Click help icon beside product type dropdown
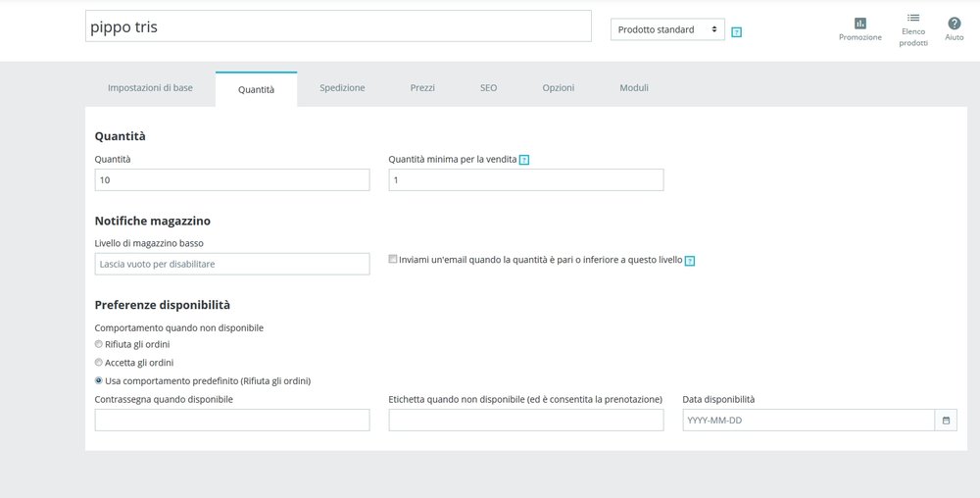The height and width of the screenshot is (498, 980). tap(737, 31)
